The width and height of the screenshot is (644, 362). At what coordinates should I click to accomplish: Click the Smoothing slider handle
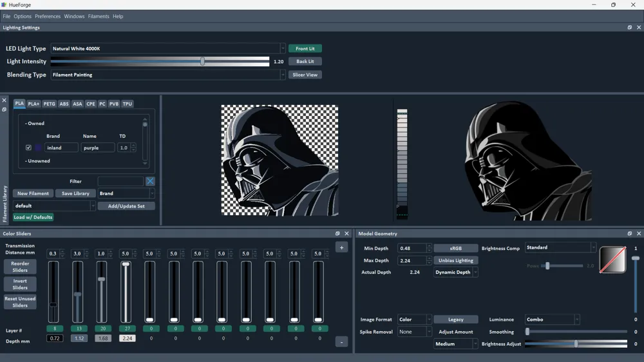(x=527, y=331)
